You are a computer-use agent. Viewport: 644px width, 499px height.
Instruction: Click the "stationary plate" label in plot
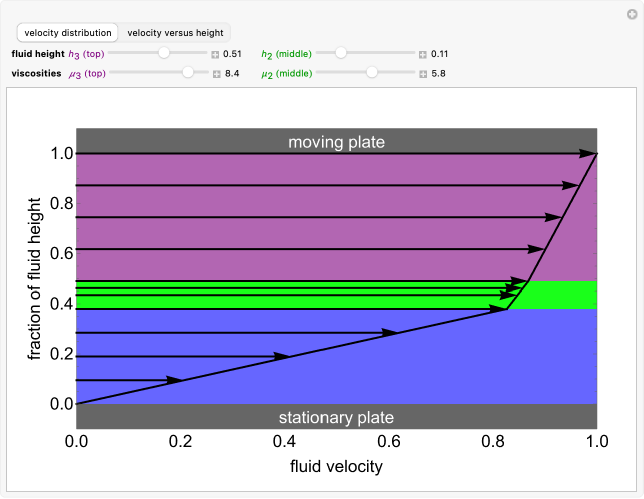point(336,418)
